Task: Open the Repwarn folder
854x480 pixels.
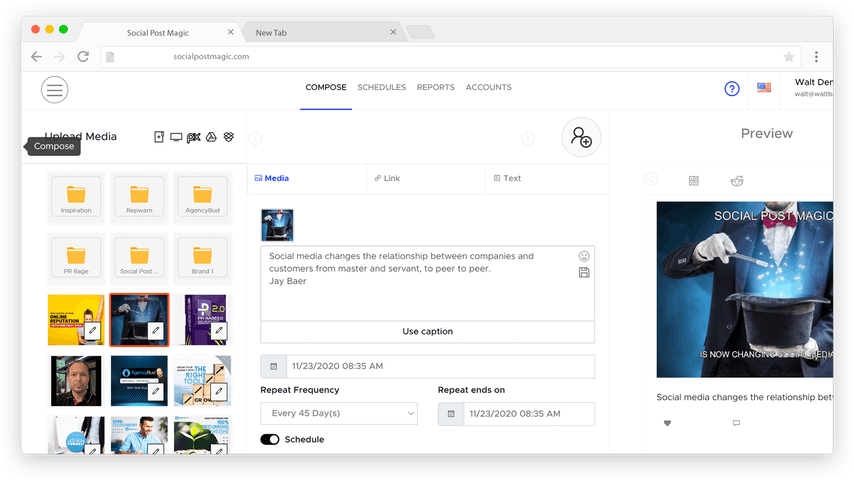Action: (x=139, y=197)
